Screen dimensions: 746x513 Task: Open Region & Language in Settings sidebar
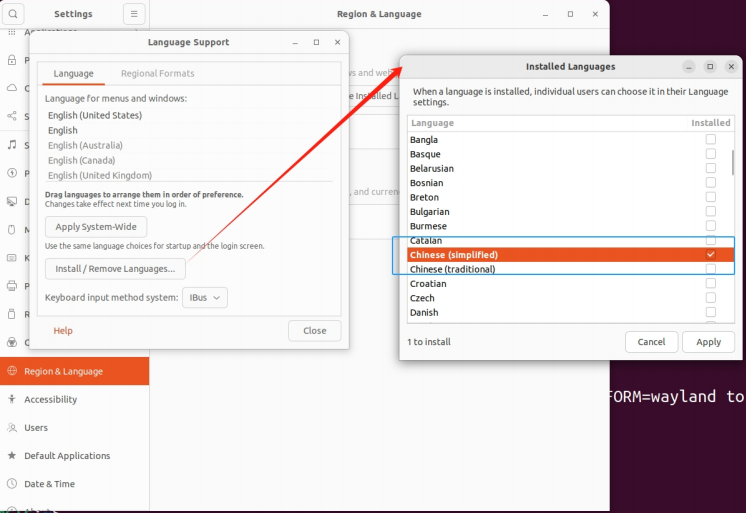[x=74, y=371]
